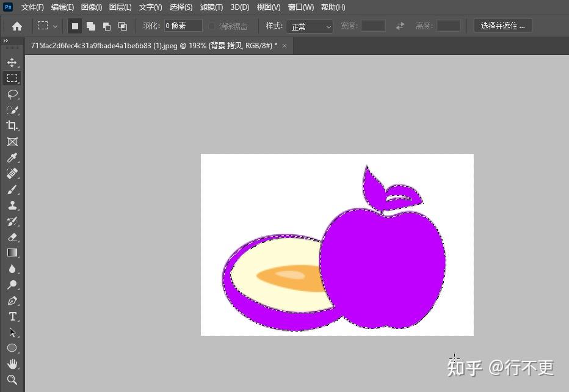This screenshot has width=569, height=392.
Task: Choose Add to Selection mode
Action: (91, 26)
